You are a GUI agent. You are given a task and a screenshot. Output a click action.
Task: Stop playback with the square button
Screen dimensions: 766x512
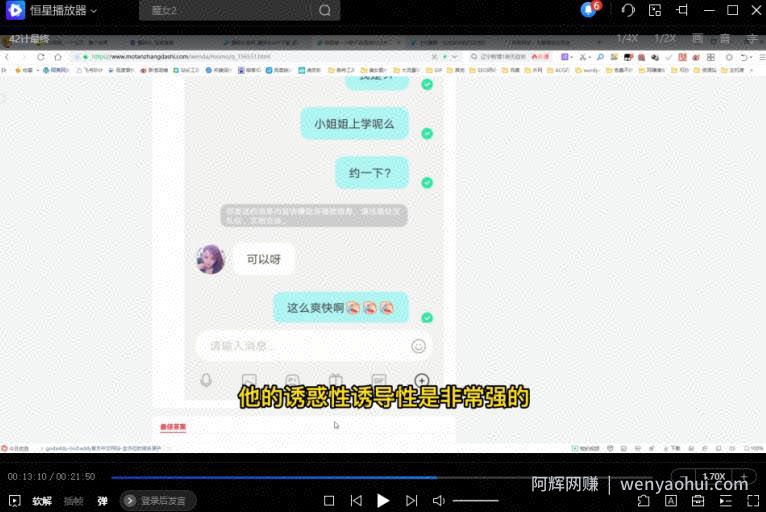point(329,501)
